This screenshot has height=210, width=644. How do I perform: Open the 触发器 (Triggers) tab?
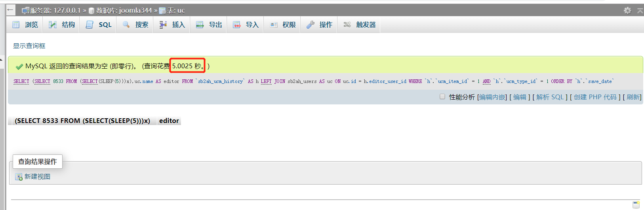pos(360,25)
